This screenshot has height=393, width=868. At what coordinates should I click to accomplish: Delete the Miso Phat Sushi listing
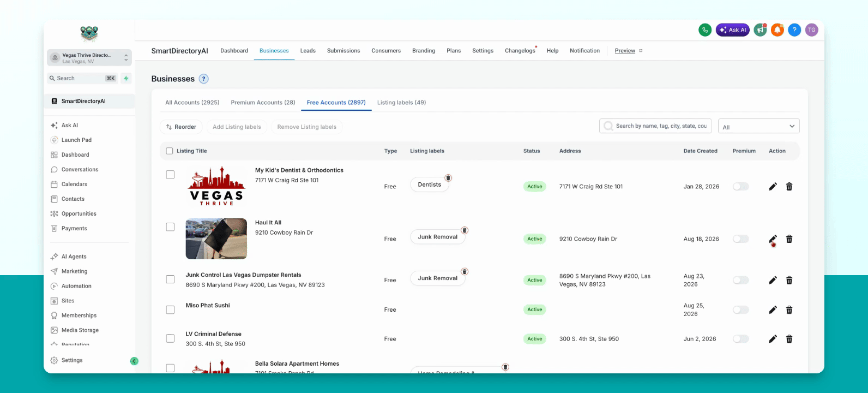pos(789,310)
